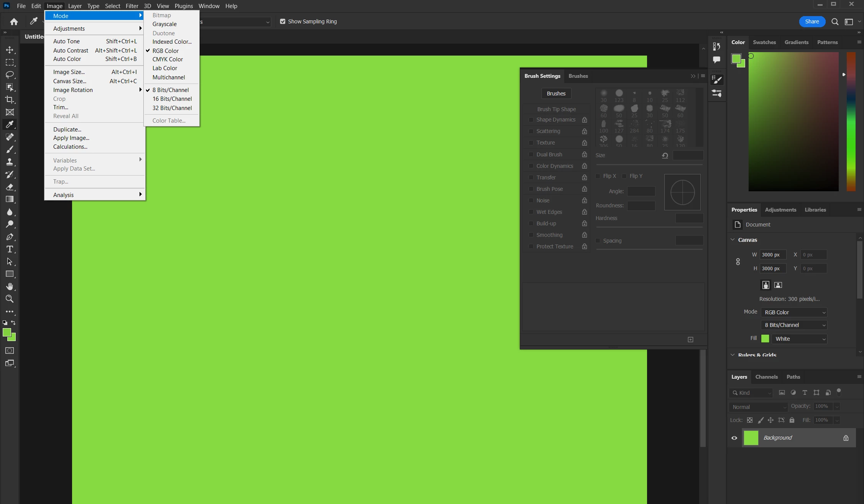The height and width of the screenshot is (504, 864).
Task: Click the Share button
Action: (x=812, y=21)
